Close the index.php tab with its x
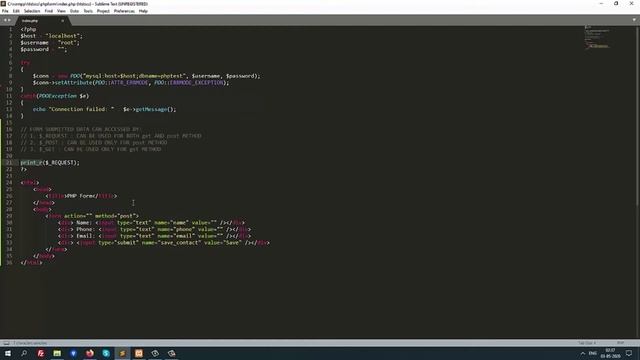The height and width of the screenshot is (360, 640). [x=62, y=20]
